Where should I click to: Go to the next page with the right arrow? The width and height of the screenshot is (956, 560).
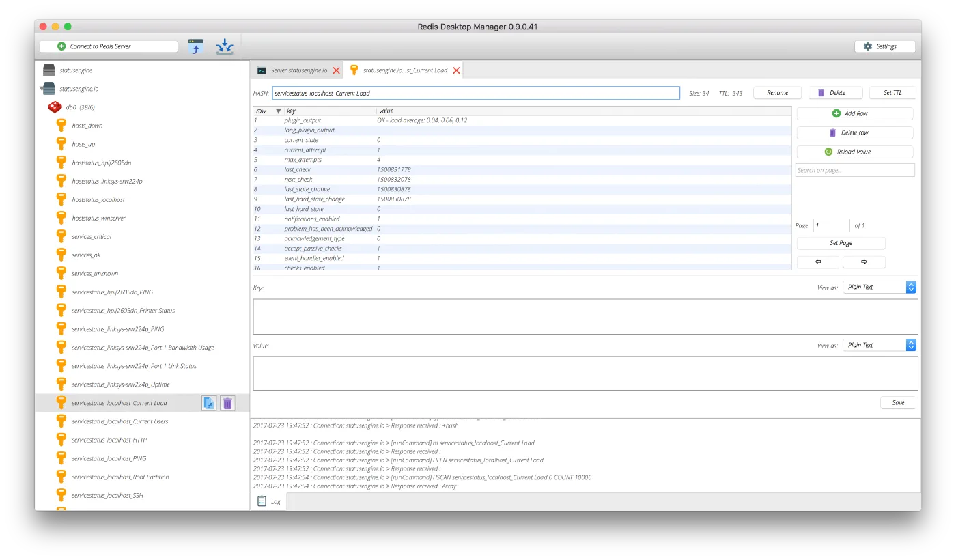864,262
